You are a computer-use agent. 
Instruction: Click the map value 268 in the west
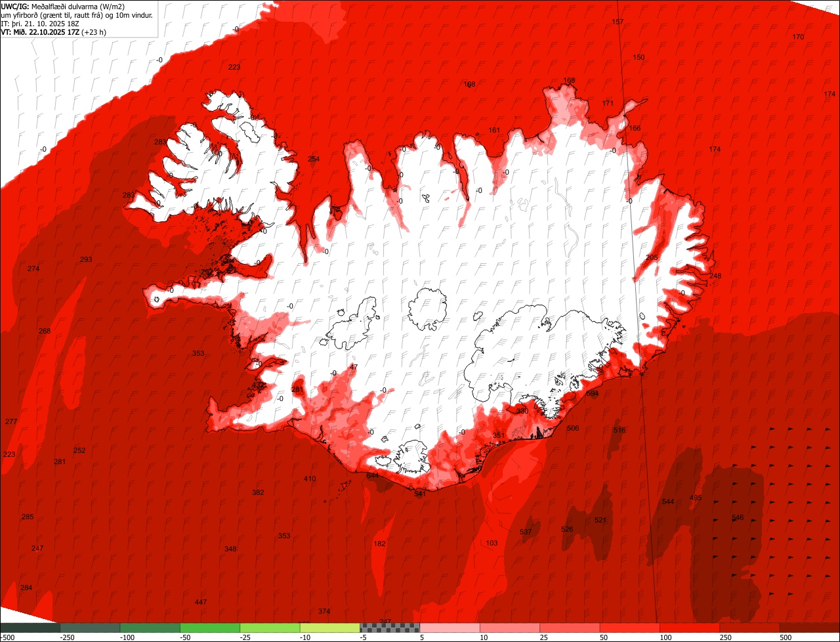click(45, 331)
